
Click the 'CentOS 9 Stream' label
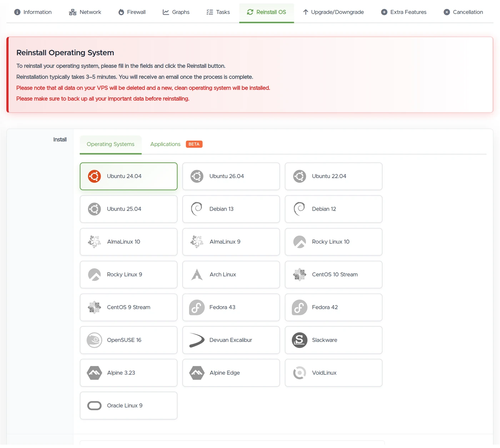point(129,307)
